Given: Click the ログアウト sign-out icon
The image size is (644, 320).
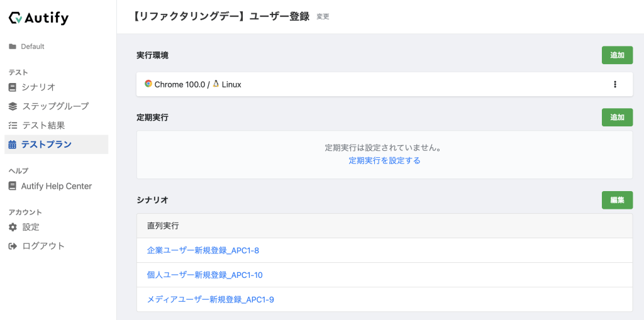Looking at the screenshot, I should pos(13,246).
